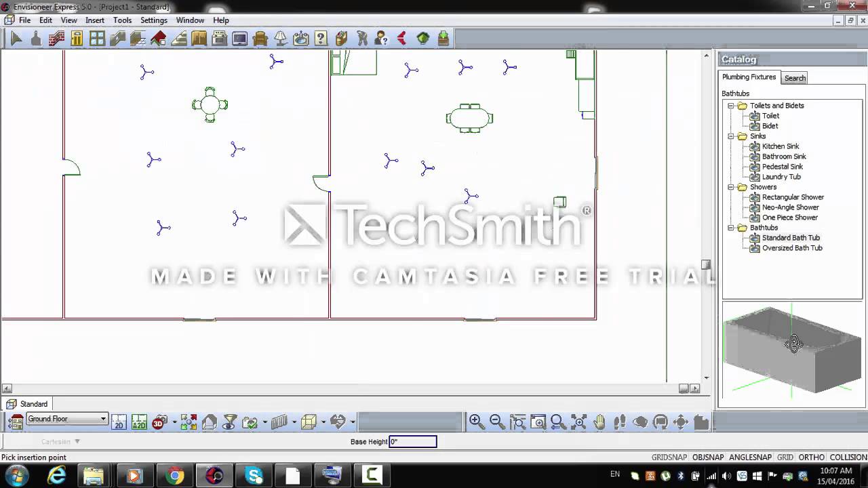
Task: Open the Settings menu
Action: (x=154, y=20)
